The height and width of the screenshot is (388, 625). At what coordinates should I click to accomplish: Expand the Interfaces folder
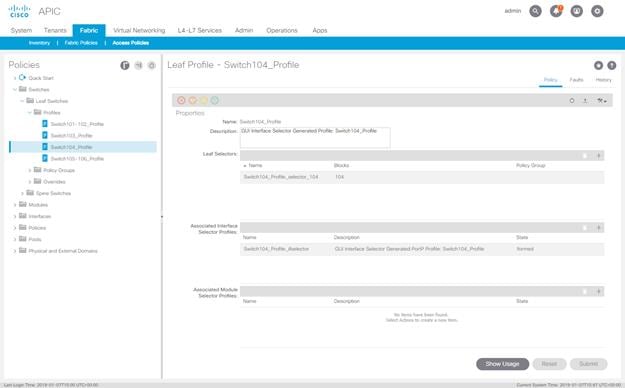15,217
